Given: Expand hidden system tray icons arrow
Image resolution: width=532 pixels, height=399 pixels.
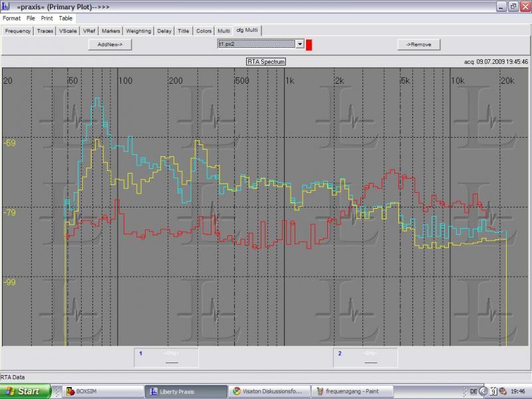Looking at the screenshot, I should [x=484, y=391].
